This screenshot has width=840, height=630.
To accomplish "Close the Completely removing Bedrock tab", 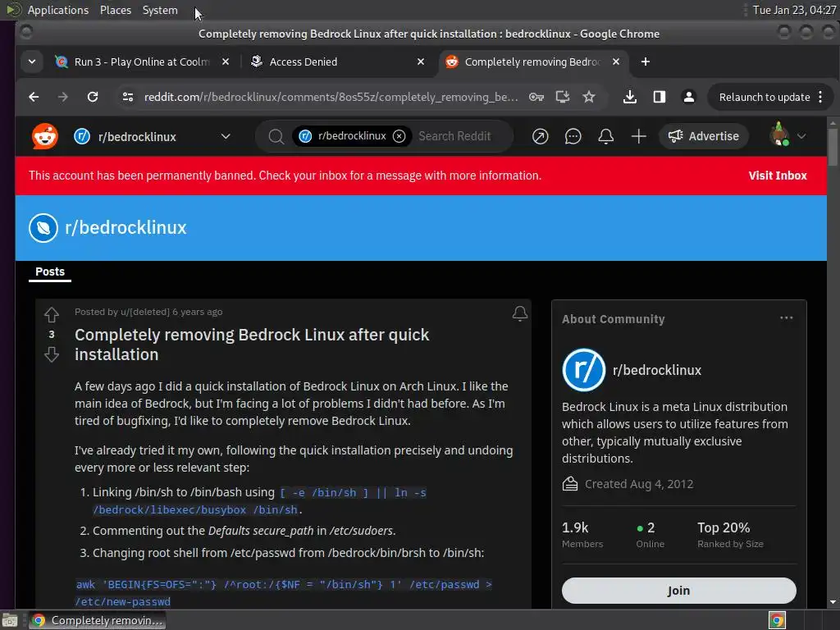I will coord(616,62).
